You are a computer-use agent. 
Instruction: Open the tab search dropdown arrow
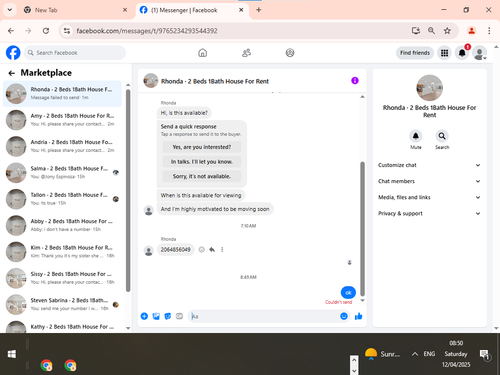pyautogui.click(x=10, y=10)
